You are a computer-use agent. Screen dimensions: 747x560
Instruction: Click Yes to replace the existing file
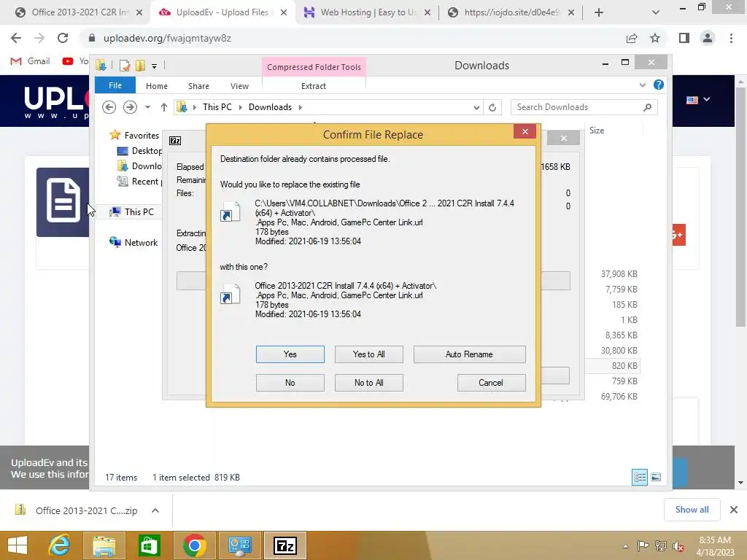[x=290, y=354]
